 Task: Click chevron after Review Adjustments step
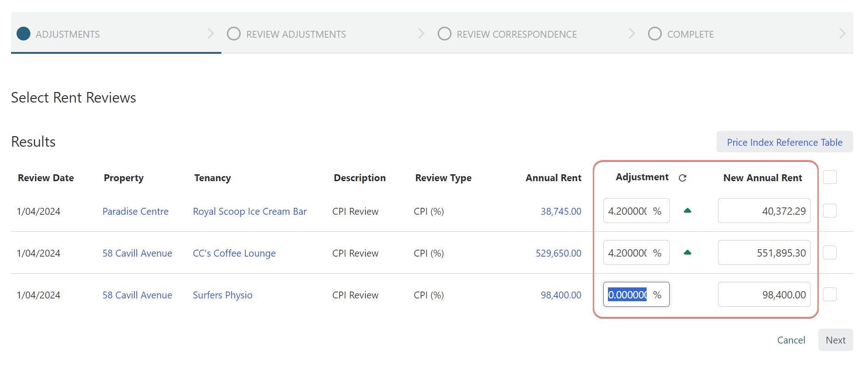click(421, 34)
